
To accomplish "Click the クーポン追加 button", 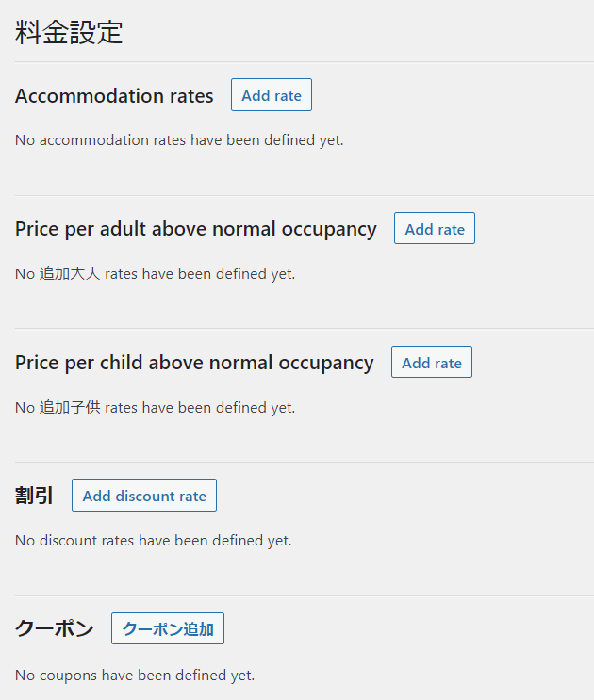I will pos(168,629).
